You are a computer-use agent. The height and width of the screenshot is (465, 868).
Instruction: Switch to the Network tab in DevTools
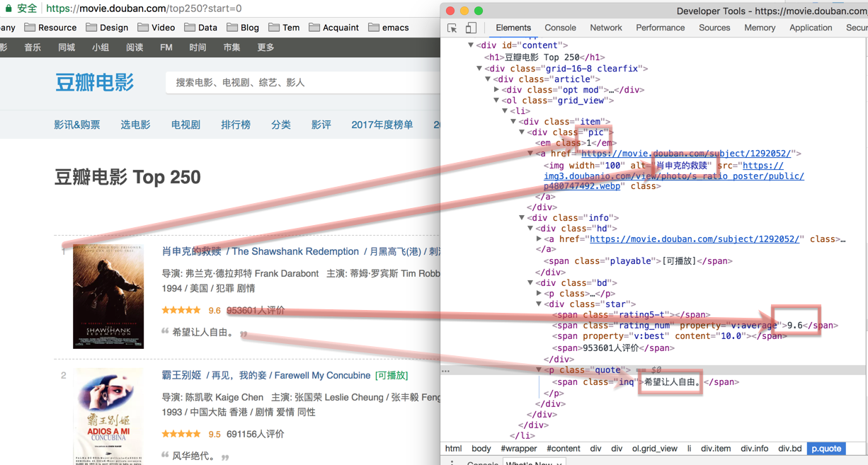tap(606, 28)
